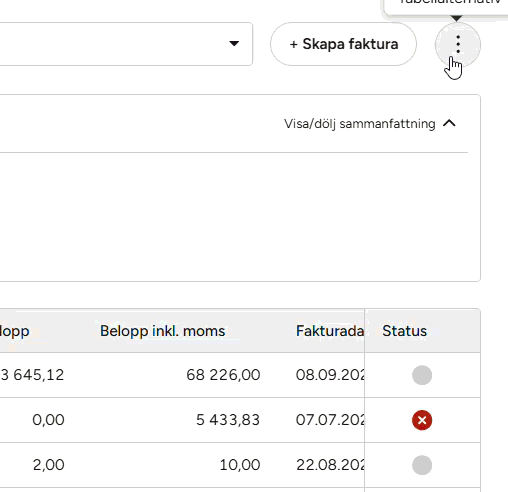
Task: Click the Belopp inkl. moms column header
Action: (x=163, y=331)
